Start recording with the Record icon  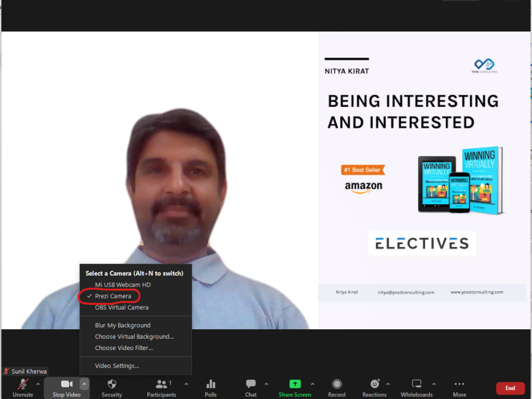click(337, 384)
